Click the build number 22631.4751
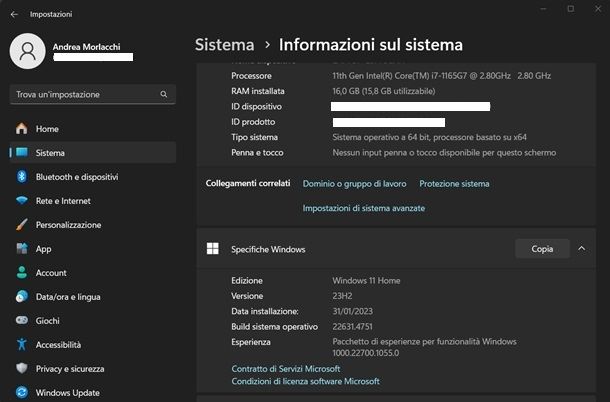Image resolution: width=610 pixels, height=402 pixels. tap(352, 327)
